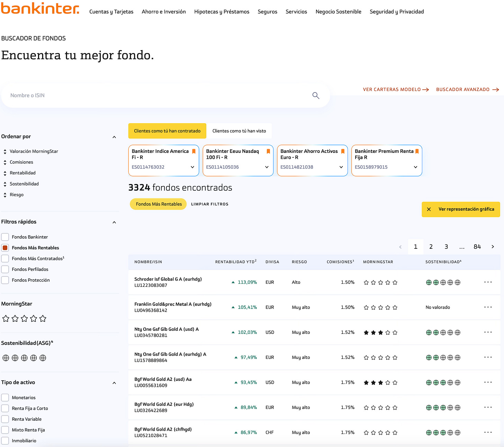Viewport: 504px width, 447px height.
Task: Check the Renta Variable asset type
Action: point(5,419)
